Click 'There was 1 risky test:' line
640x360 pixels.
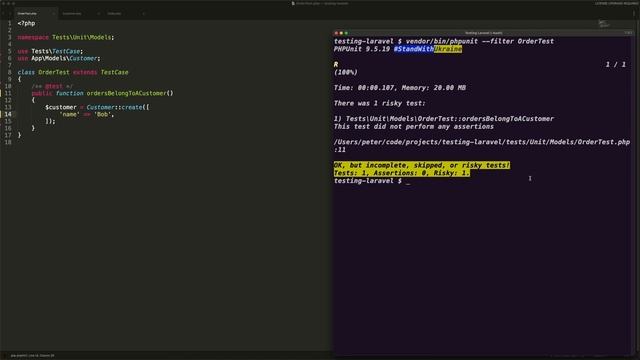[x=380, y=103]
